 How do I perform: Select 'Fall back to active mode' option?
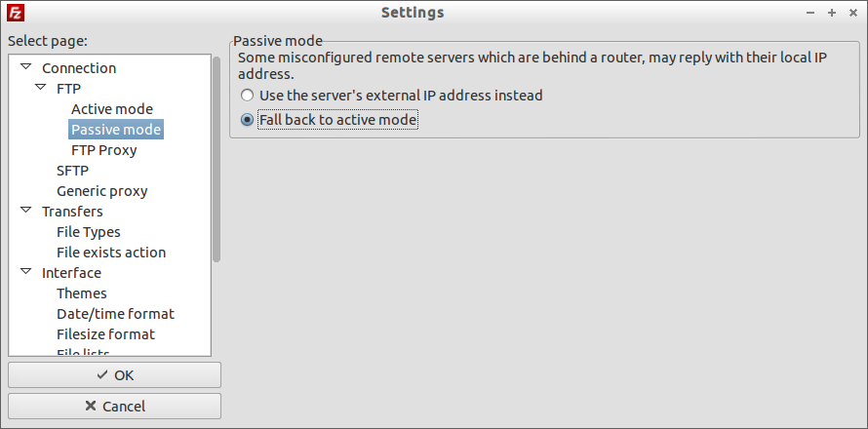coord(329,120)
